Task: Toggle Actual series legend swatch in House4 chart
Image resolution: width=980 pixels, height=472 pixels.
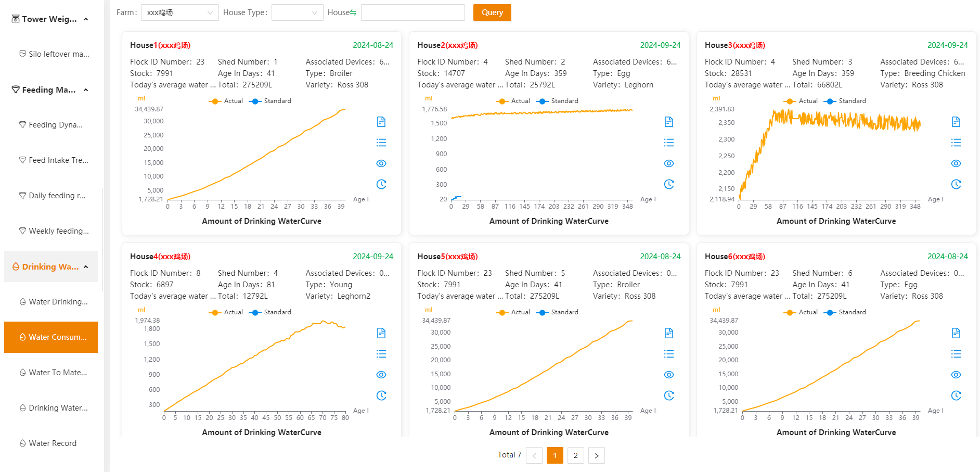Action: click(x=215, y=312)
